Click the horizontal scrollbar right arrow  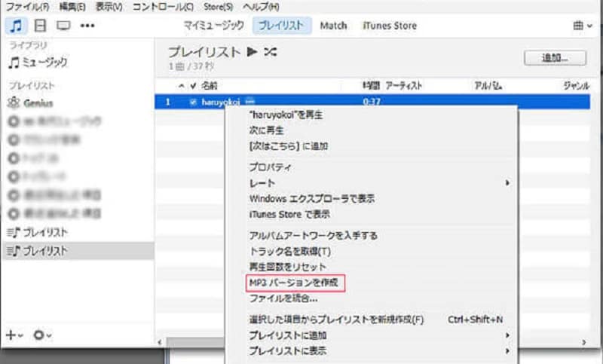pyautogui.click(x=583, y=342)
